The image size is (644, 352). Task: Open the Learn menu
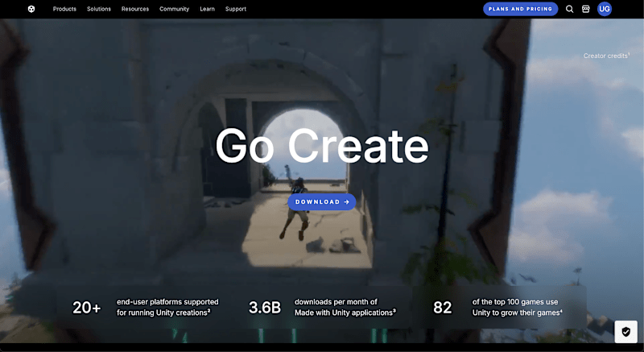pos(207,9)
